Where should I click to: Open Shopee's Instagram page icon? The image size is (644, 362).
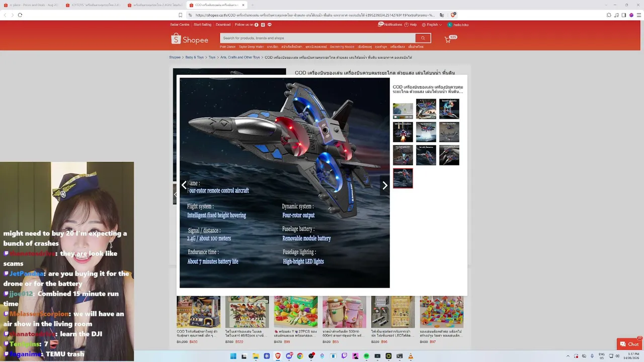point(263,25)
